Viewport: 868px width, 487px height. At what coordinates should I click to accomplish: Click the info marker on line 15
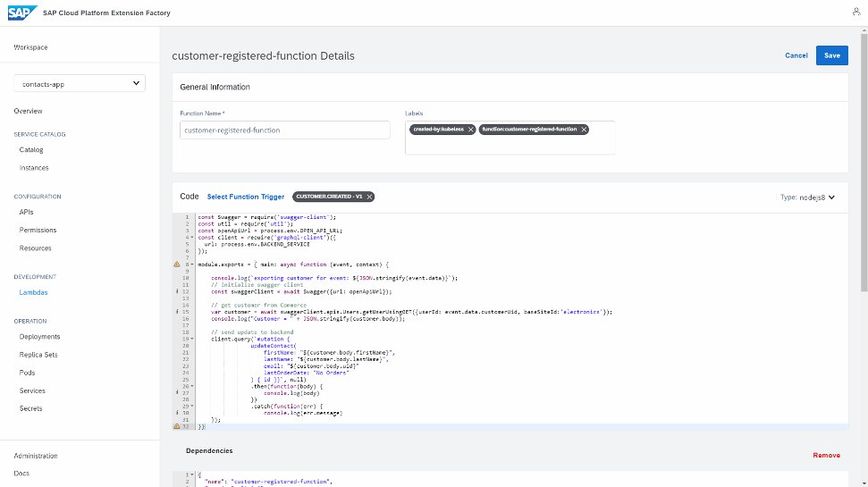tap(177, 312)
